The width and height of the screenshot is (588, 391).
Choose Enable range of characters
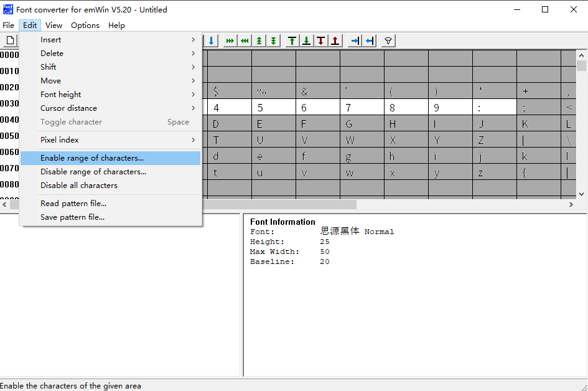coord(92,158)
